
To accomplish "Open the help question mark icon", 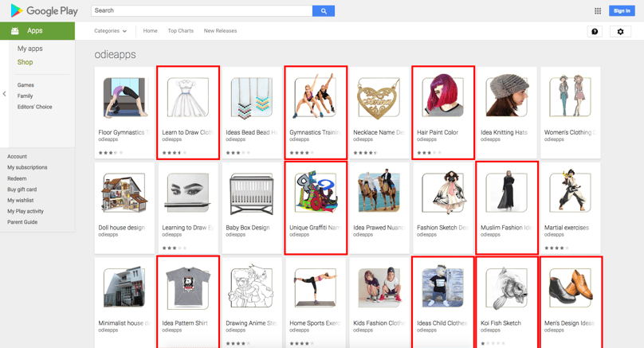I will [595, 32].
